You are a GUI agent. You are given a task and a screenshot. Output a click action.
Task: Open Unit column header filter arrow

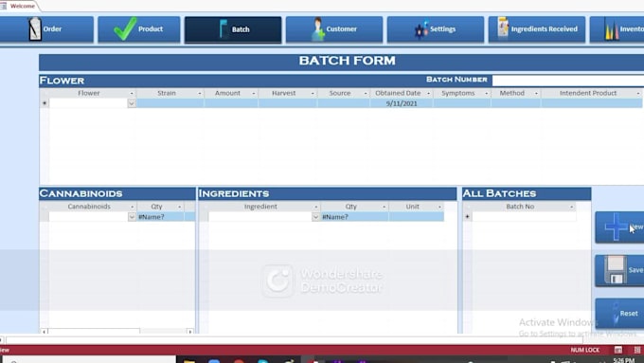coord(439,207)
